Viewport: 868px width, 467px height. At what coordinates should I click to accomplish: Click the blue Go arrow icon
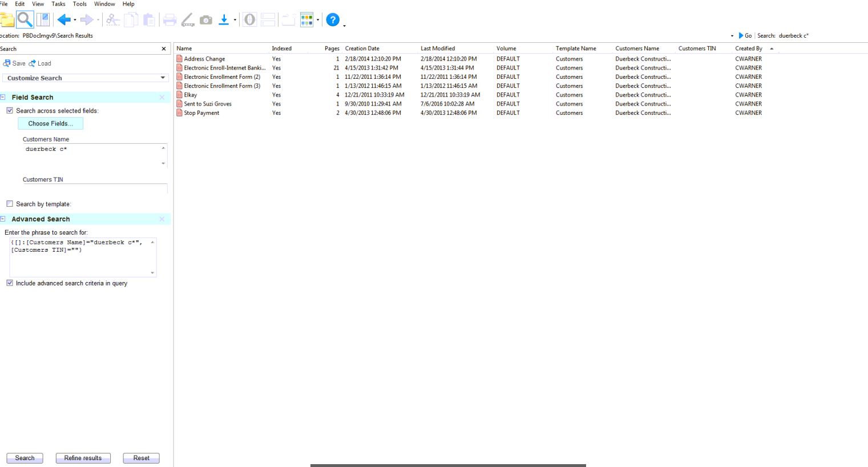pos(741,35)
